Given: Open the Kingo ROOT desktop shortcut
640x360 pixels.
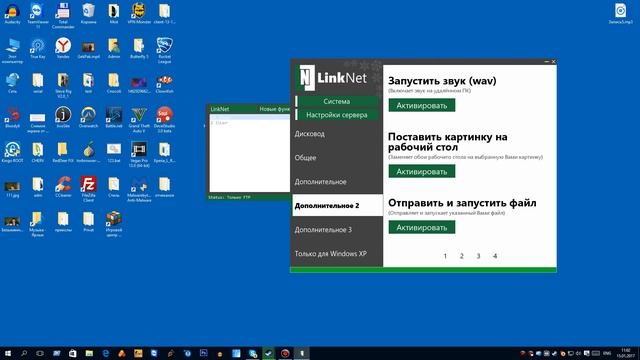Looking at the screenshot, I should (12, 152).
